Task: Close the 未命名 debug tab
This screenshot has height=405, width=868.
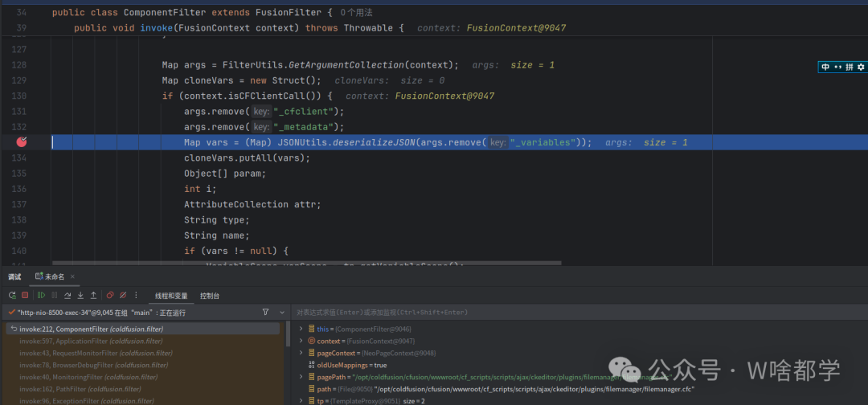Action: coord(72,276)
